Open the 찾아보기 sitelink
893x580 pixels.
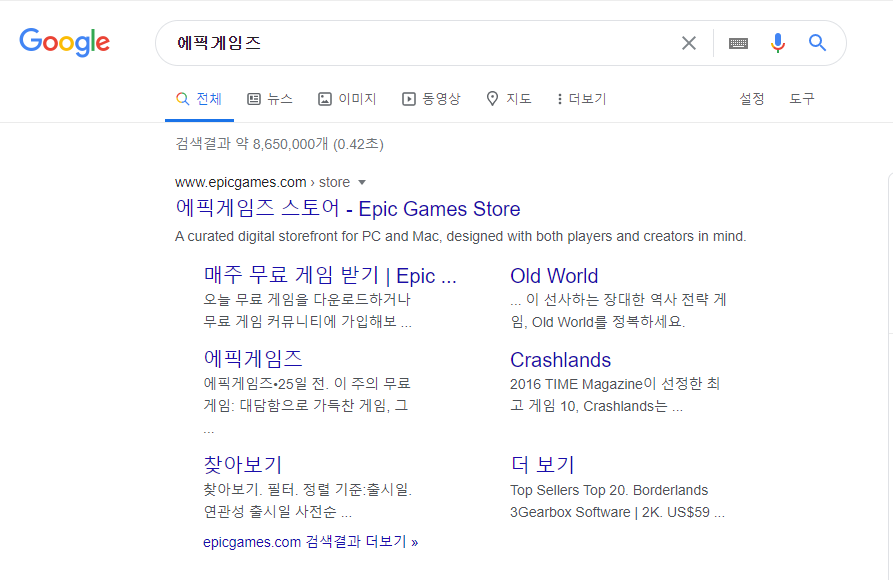point(243,465)
